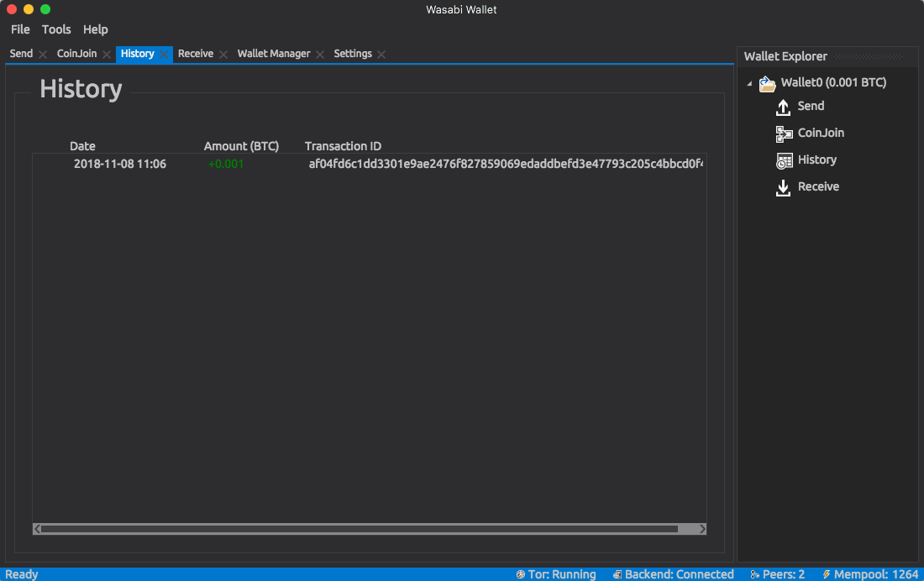
Task: Open Receive from the Wallet Explorer tree
Action: [x=818, y=186]
